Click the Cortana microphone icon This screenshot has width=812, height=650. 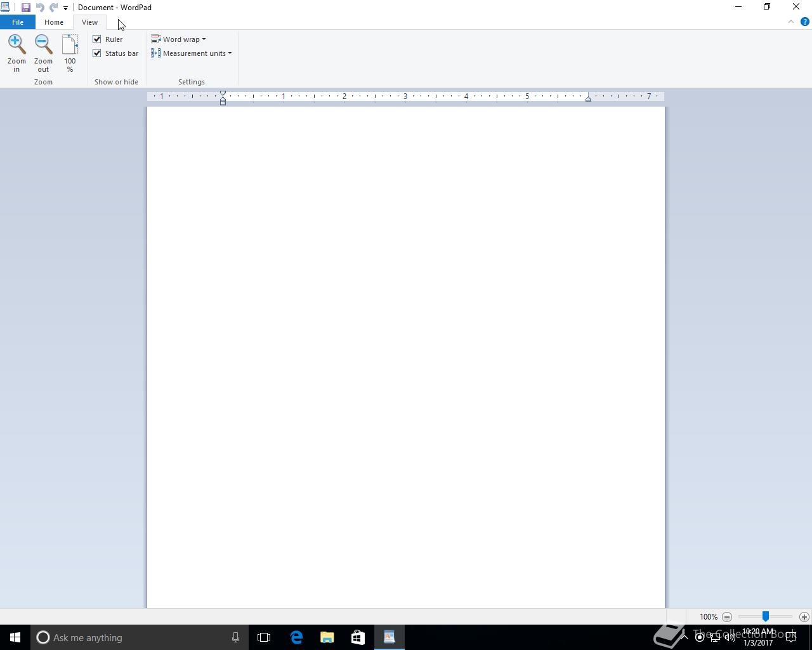235,637
